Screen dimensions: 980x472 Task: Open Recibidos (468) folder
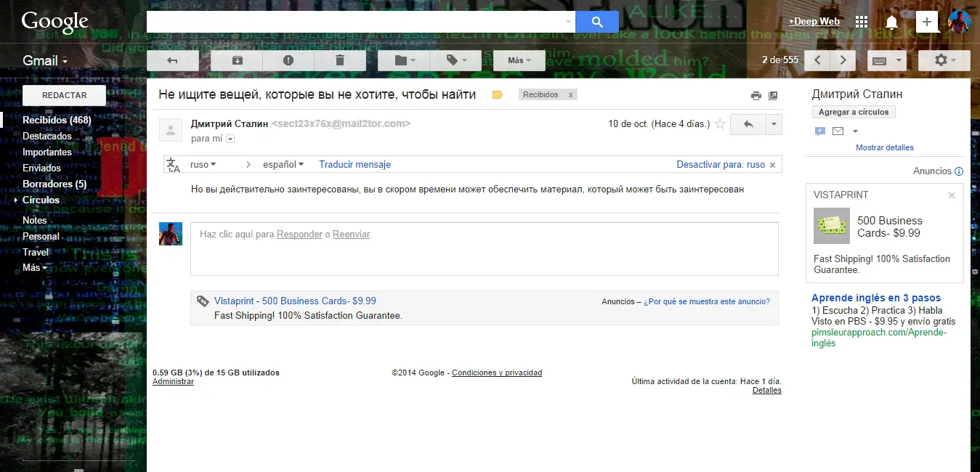[57, 121]
